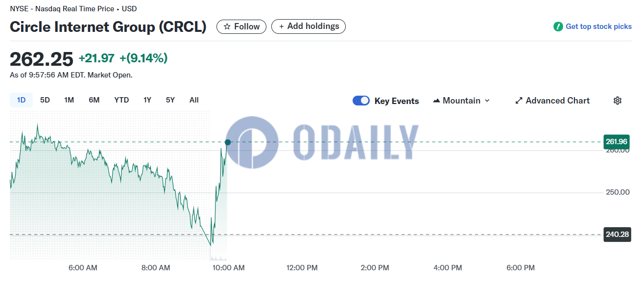Follow Circle Internet Group stock
Viewport: 644px width, 286px height.
pyautogui.click(x=241, y=26)
